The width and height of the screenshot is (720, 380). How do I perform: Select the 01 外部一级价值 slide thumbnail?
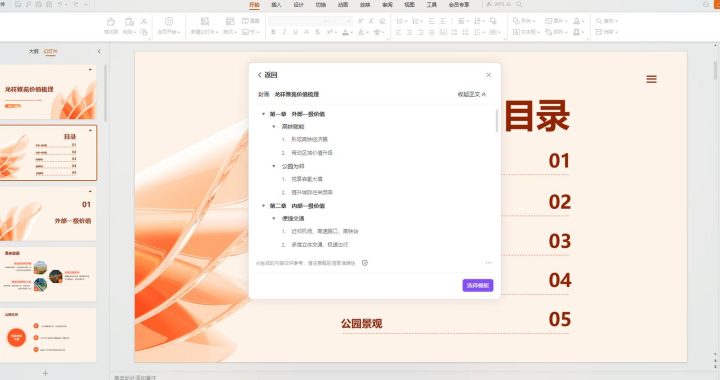coord(48,213)
